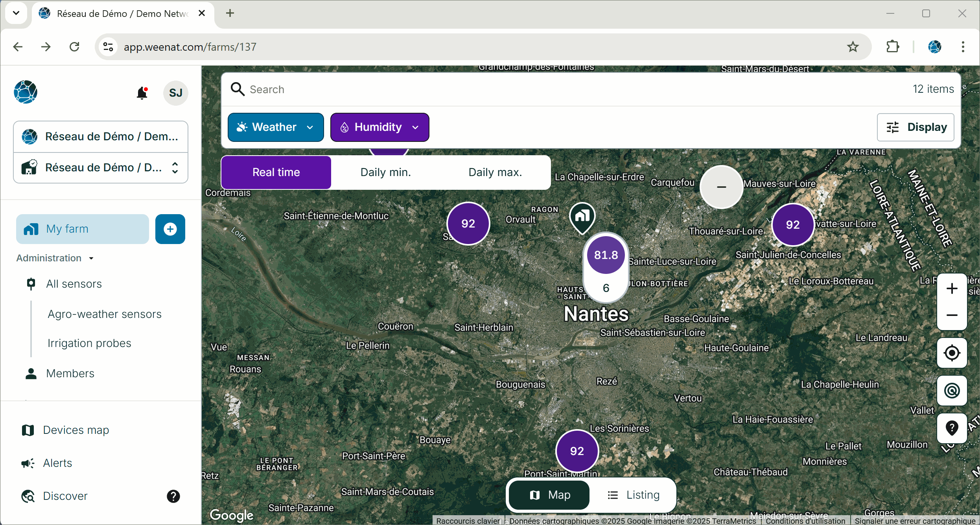Click the browser profile globe icon
This screenshot has height=525, width=980.
coord(934,47)
